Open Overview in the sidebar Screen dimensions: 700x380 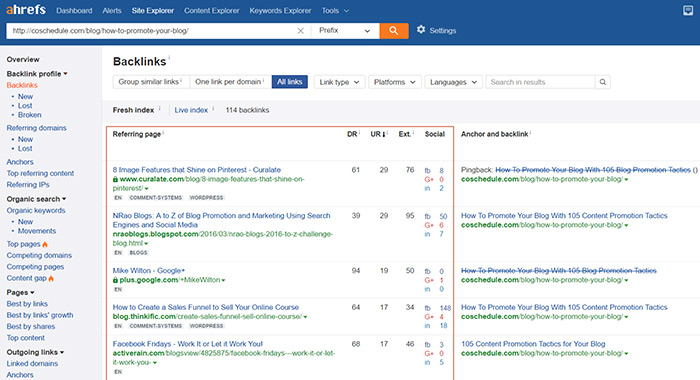click(23, 59)
